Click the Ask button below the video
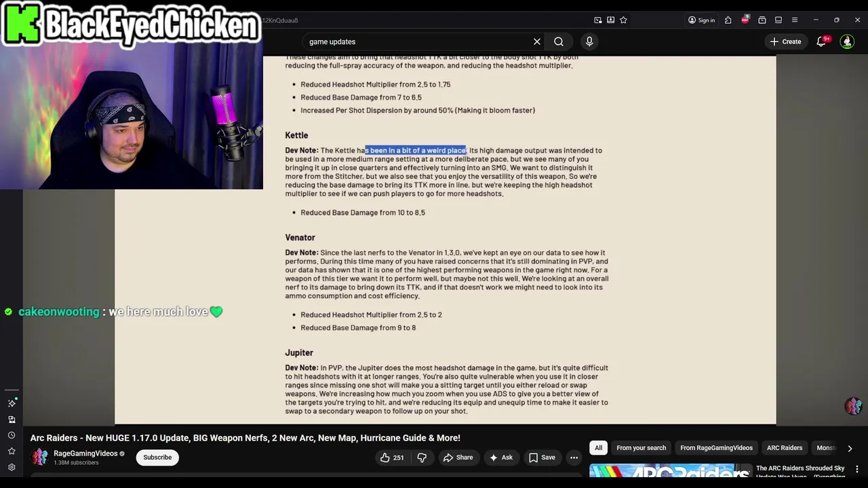Viewport: 868px width, 488px height. 500,457
